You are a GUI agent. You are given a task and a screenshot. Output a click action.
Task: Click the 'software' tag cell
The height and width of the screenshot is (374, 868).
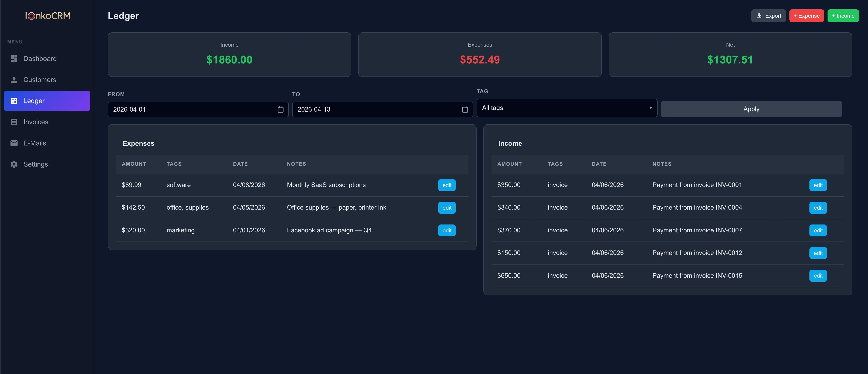tap(178, 185)
